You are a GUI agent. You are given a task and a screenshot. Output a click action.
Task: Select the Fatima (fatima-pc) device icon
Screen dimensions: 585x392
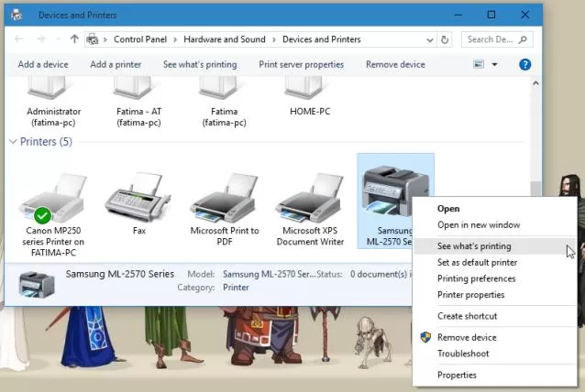pos(218,88)
